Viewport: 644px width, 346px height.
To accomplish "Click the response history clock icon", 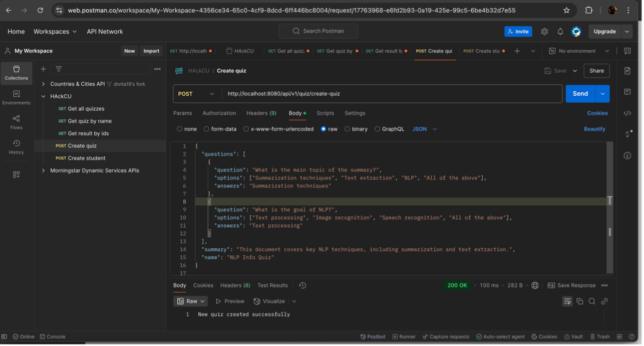I will [302, 285].
